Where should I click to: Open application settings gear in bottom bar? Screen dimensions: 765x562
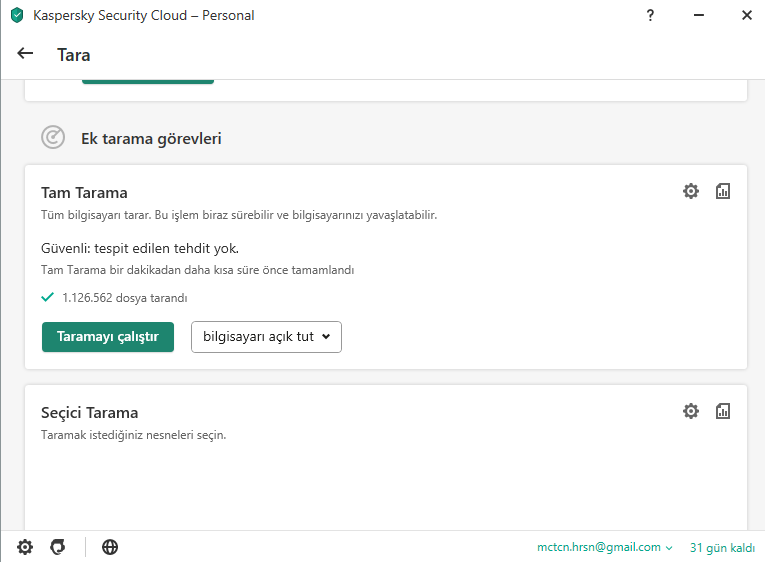coord(25,547)
